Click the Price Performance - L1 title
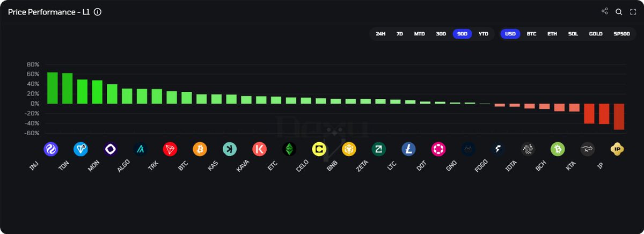 pyautogui.click(x=49, y=12)
